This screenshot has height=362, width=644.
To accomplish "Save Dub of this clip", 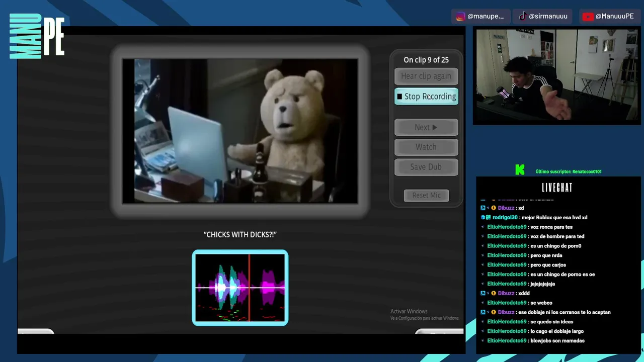I will (x=426, y=167).
